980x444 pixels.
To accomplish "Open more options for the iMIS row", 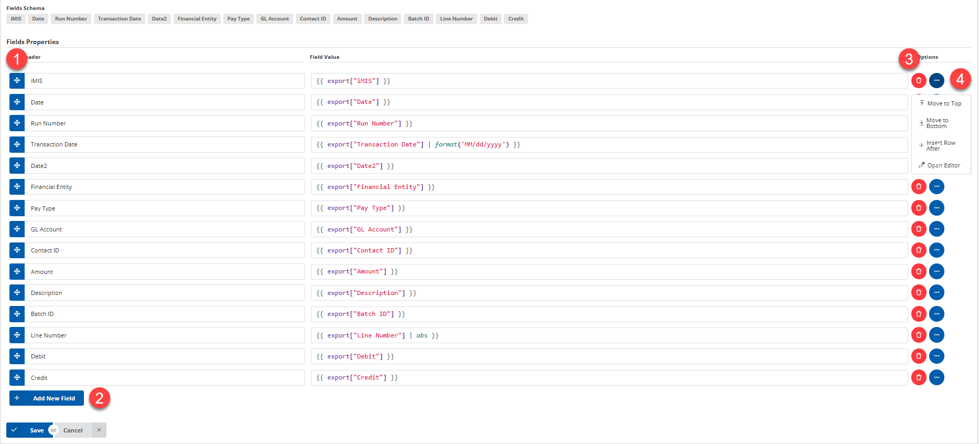I will (x=936, y=81).
